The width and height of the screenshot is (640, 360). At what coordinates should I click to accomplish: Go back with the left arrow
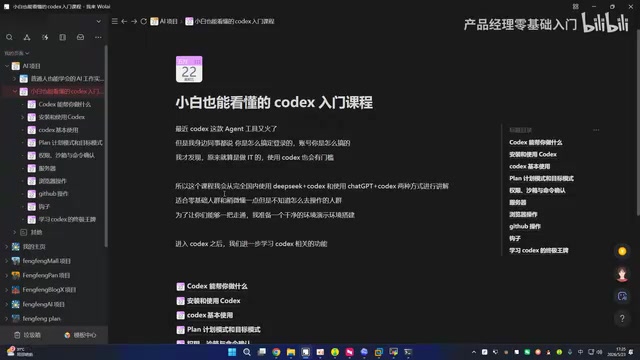(x=124, y=21)
